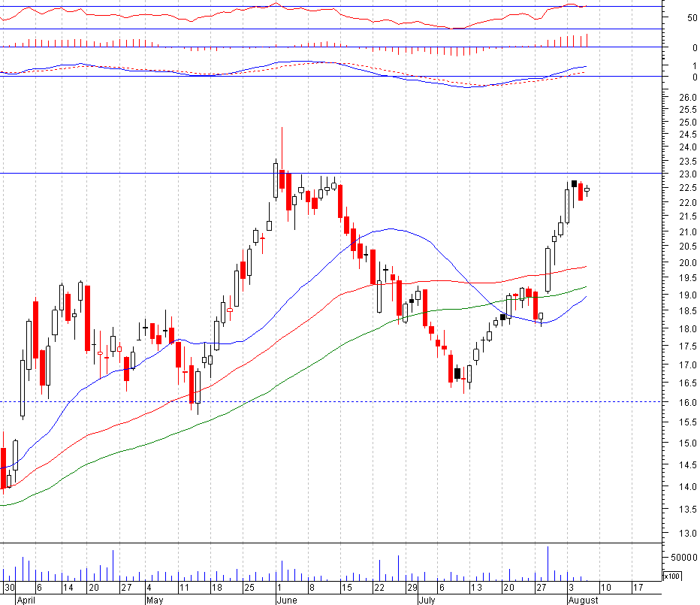Screen dimensions: 700x605
Task: Click the 13.0 price axis label
Action: (x=687, y=533)
